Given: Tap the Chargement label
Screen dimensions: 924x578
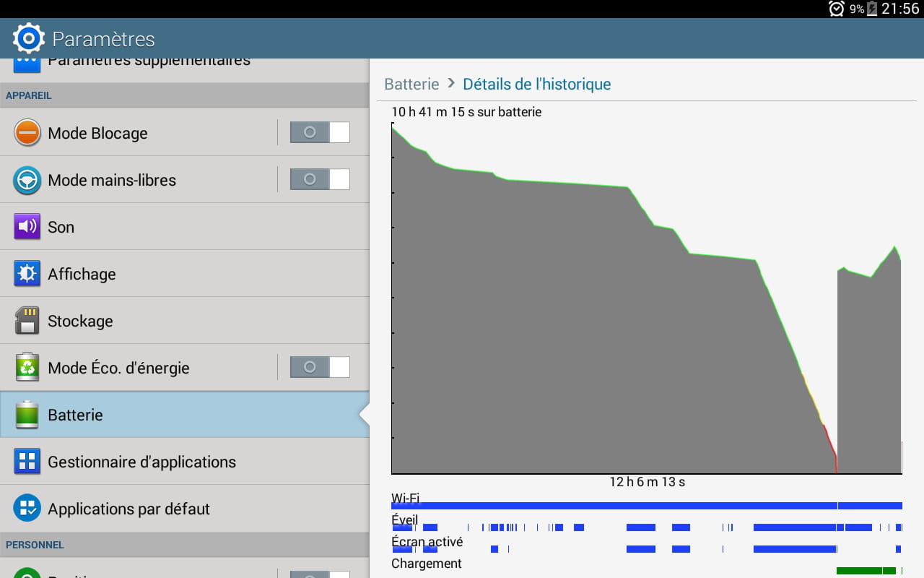Looking at the screenshot, I should tap(427, 564).
